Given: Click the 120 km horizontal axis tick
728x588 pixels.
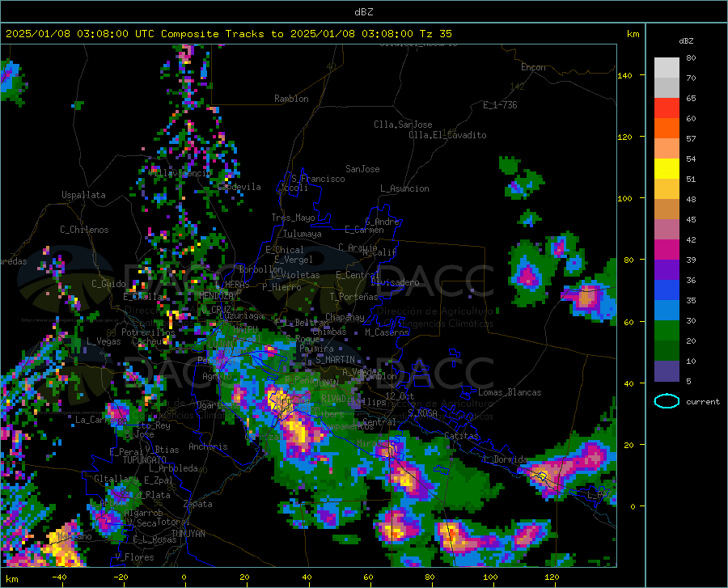Looking at the screenshot, I should pyautogui.click(x=552, y=577).
